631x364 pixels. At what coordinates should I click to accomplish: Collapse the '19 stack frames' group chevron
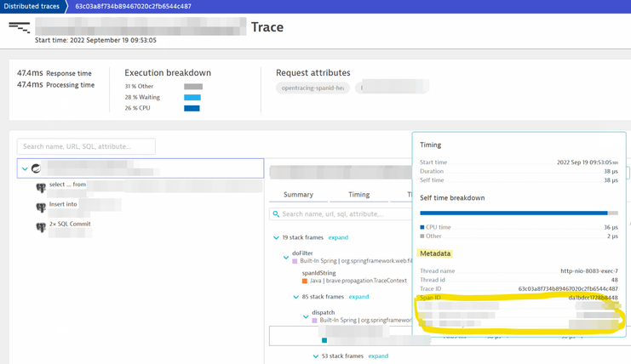pos(276,238)
